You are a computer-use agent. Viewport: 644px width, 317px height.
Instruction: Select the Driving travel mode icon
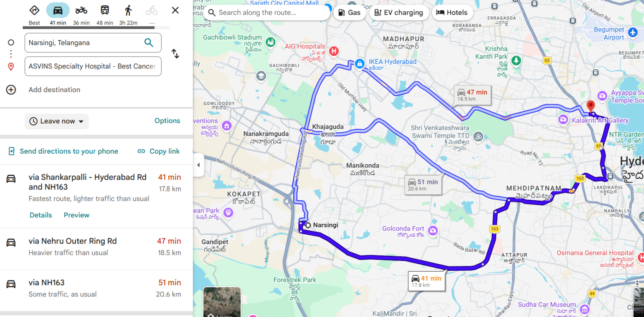click(58, 10)
